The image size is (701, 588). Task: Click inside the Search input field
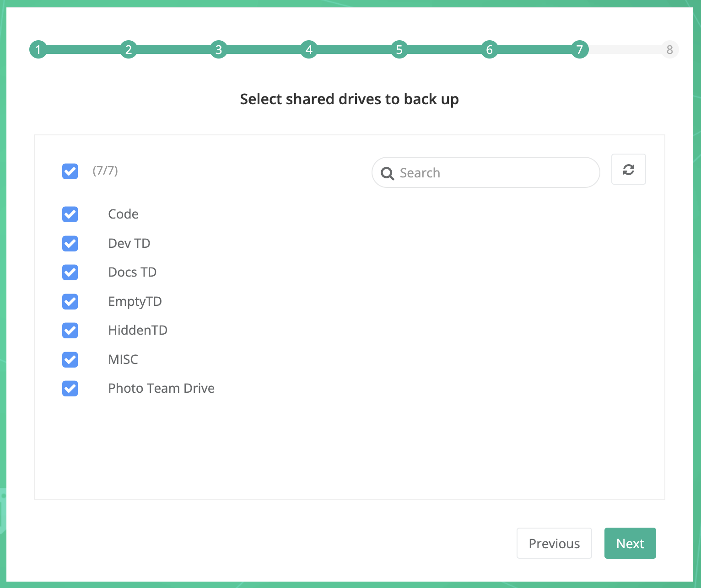click(485, 173)
